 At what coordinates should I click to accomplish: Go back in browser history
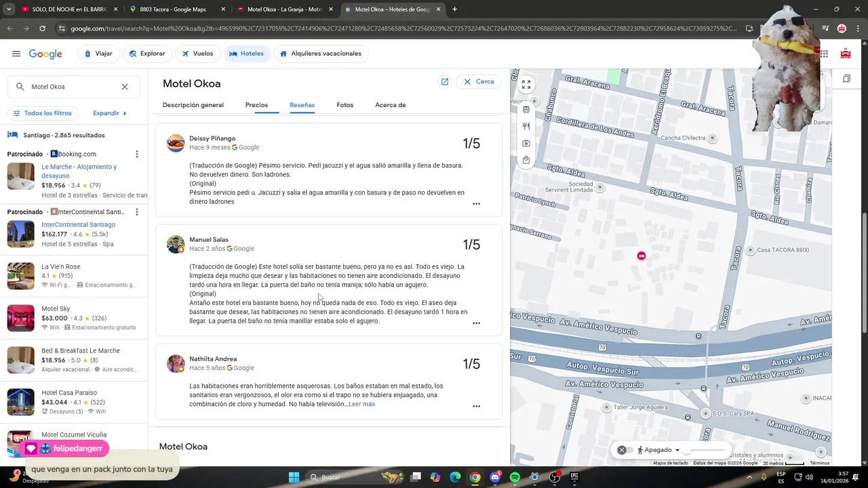(x=9, y=28)
